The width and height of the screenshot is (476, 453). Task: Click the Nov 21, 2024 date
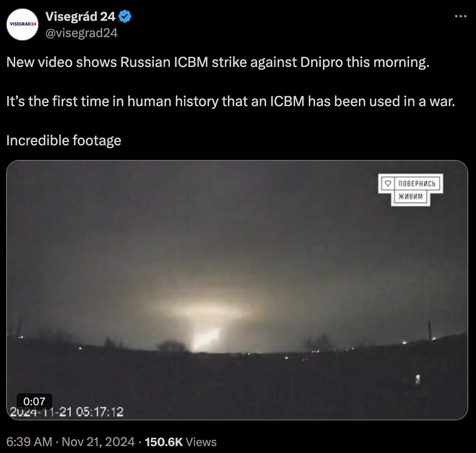tap(98, 442)
